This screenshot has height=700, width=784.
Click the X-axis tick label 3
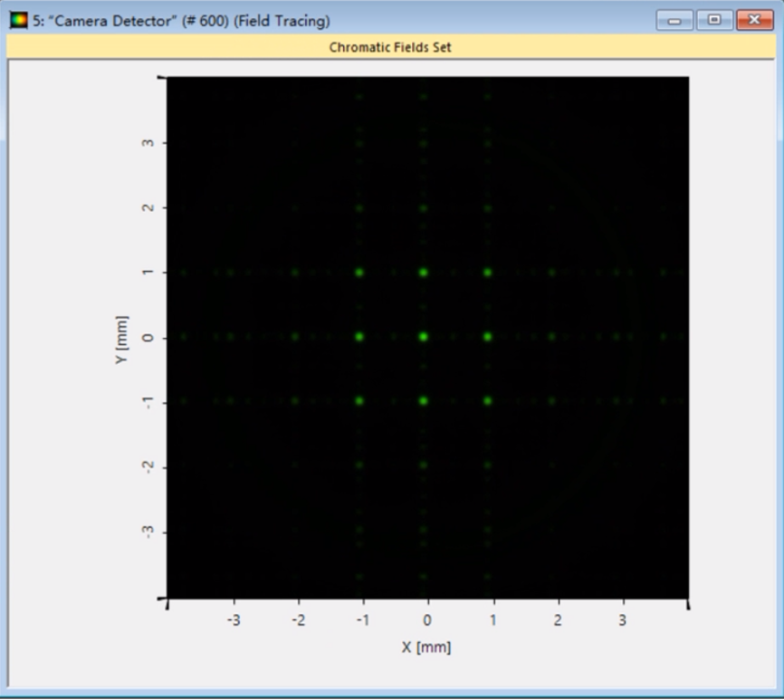[622, 621]
